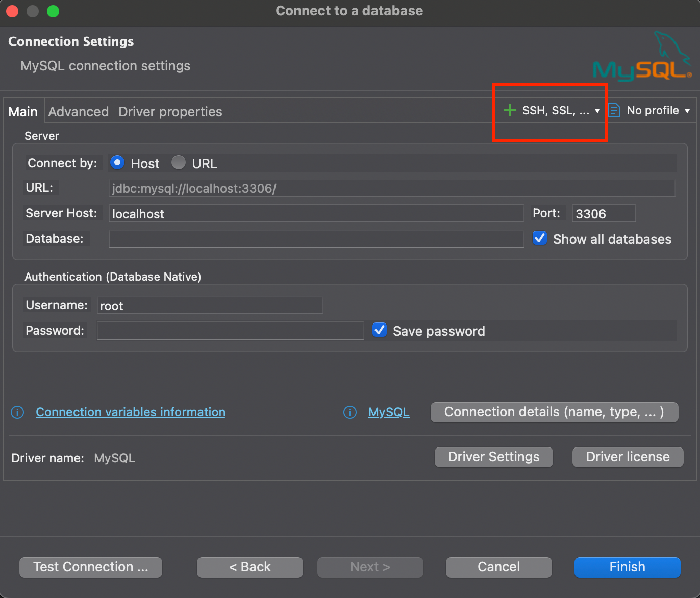Select the URL connect-by option

tap(179, 163)
